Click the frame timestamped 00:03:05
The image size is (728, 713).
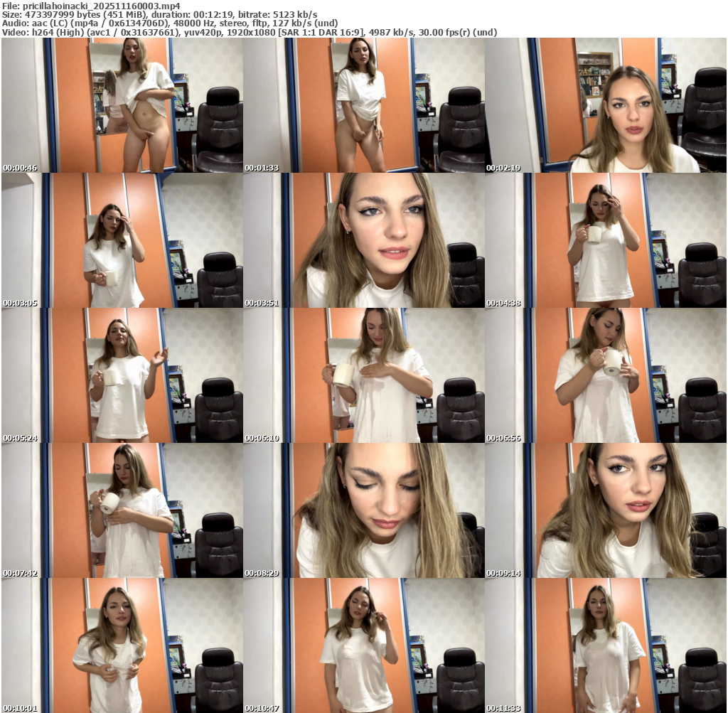coord(122,240)
